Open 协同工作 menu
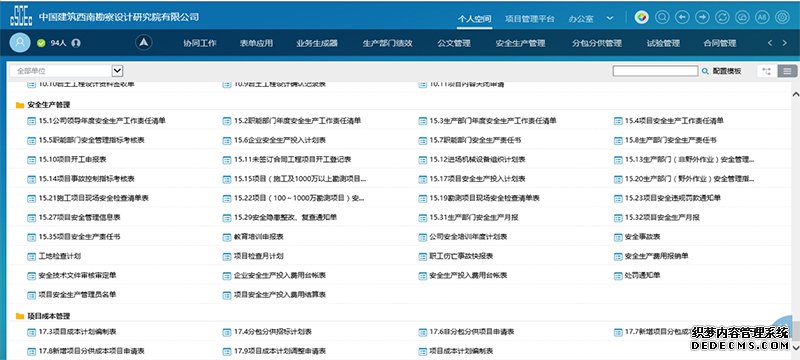 (x=200, y=43)
